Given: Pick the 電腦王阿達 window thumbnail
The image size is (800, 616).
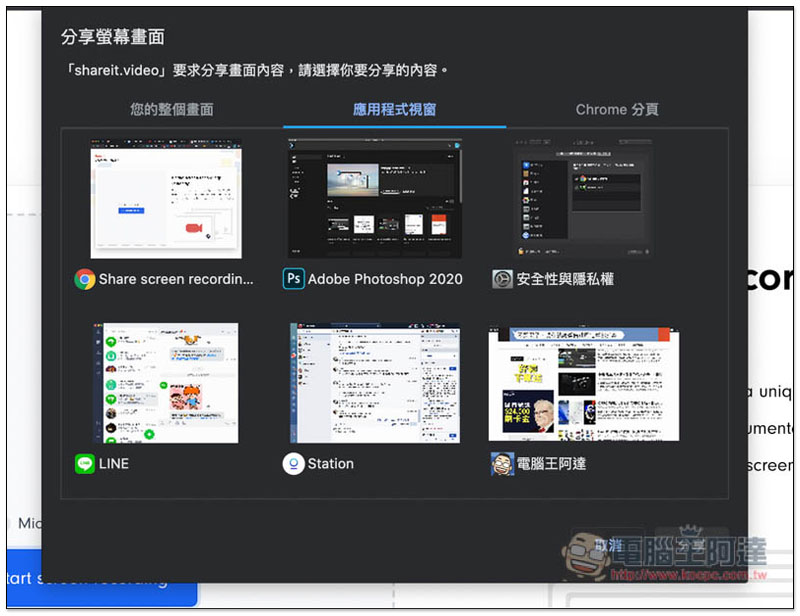Looking at the screenshot, I should click(584, 384).
